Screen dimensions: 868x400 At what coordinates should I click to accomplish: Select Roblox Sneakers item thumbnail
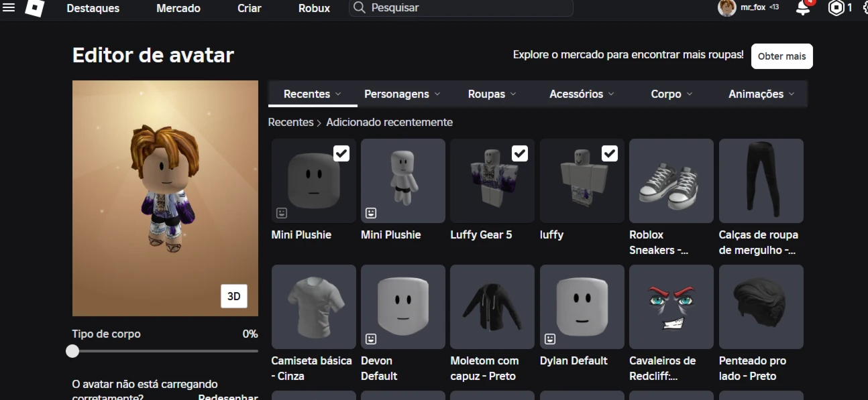coord(671,181)
